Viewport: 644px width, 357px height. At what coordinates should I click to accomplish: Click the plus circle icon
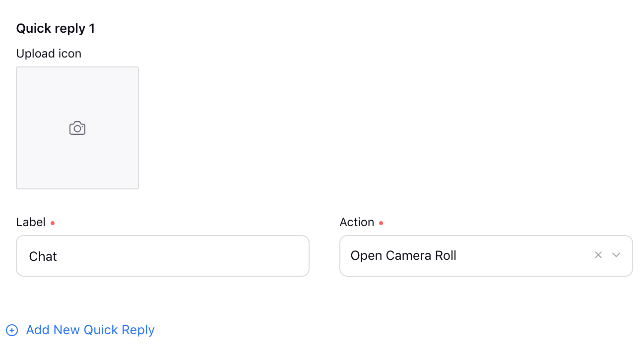[12, 330]
